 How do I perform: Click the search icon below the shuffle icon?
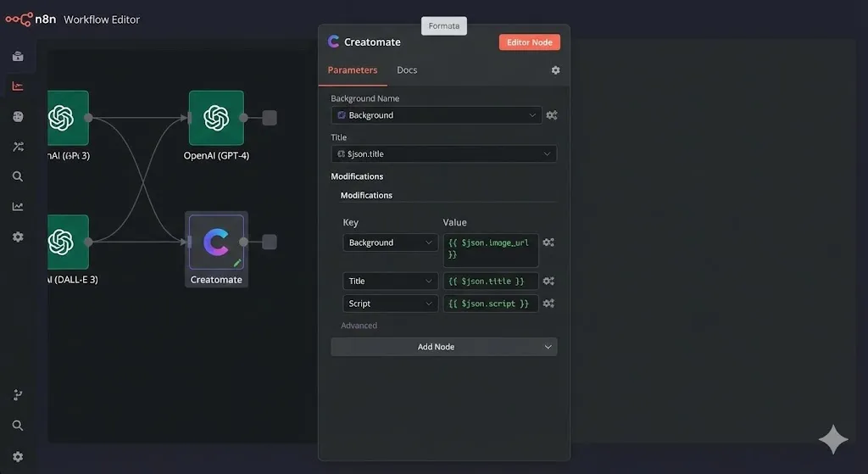(x=18, y=176)
